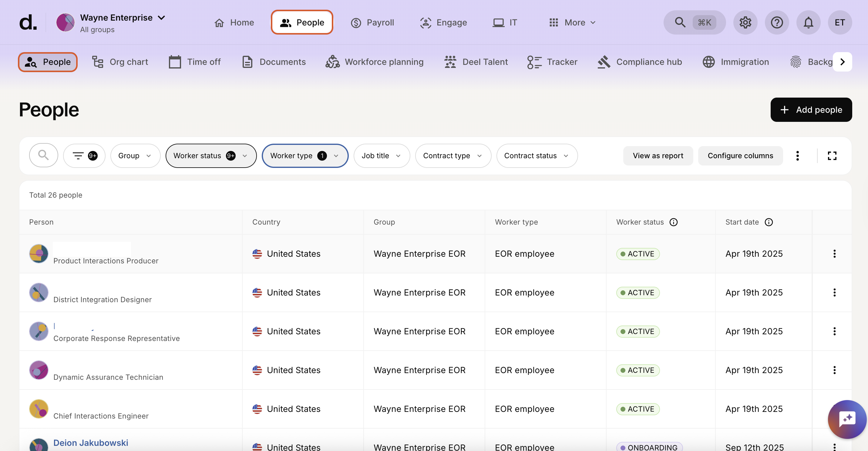Open the all-filters icon with 9+ badge
868x451 pixels.
(x=84, y=155)
